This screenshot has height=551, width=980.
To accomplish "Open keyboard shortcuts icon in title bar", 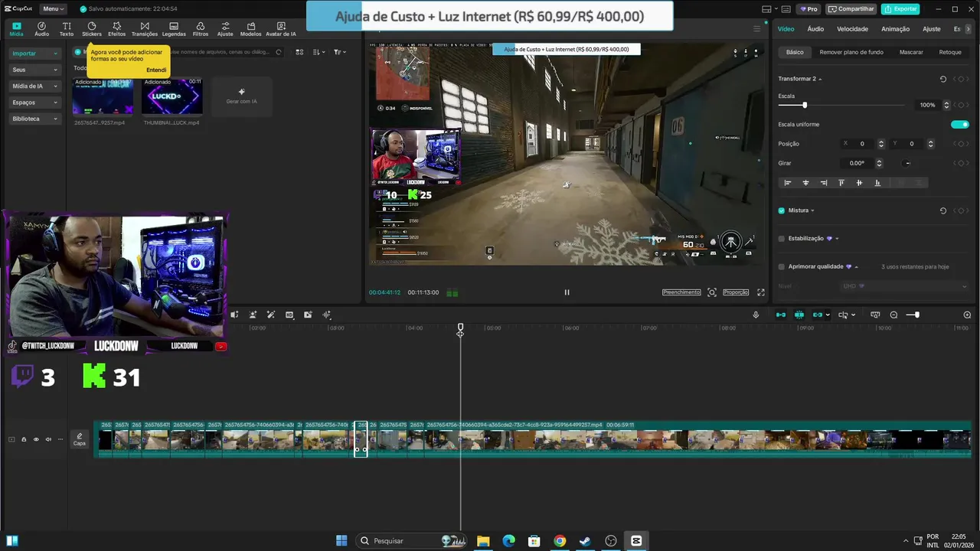I will click(786, 9).
